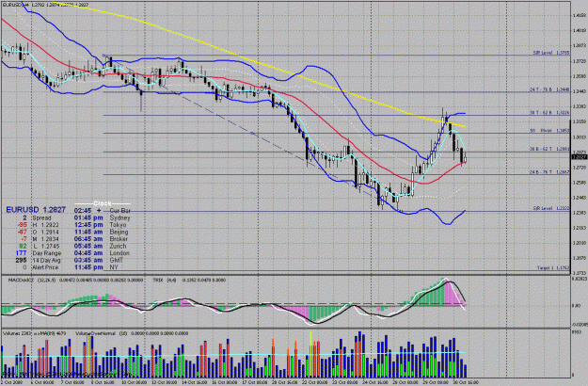Click the VolumeOverNormal indicator label

(x=132, y=333)
